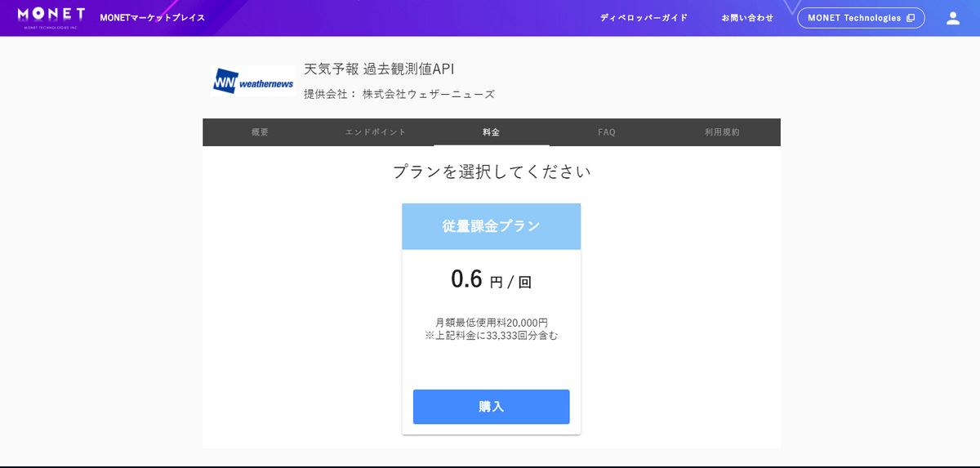Go to お問い合わせ contact page
980x468 pixels.
747,18
